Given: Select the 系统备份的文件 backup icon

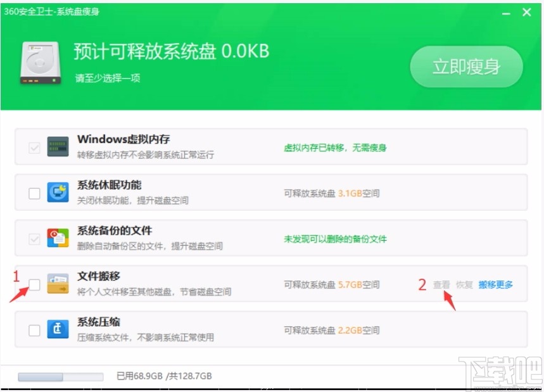Looking at the screenshot, I should click(x=58, y=239).
